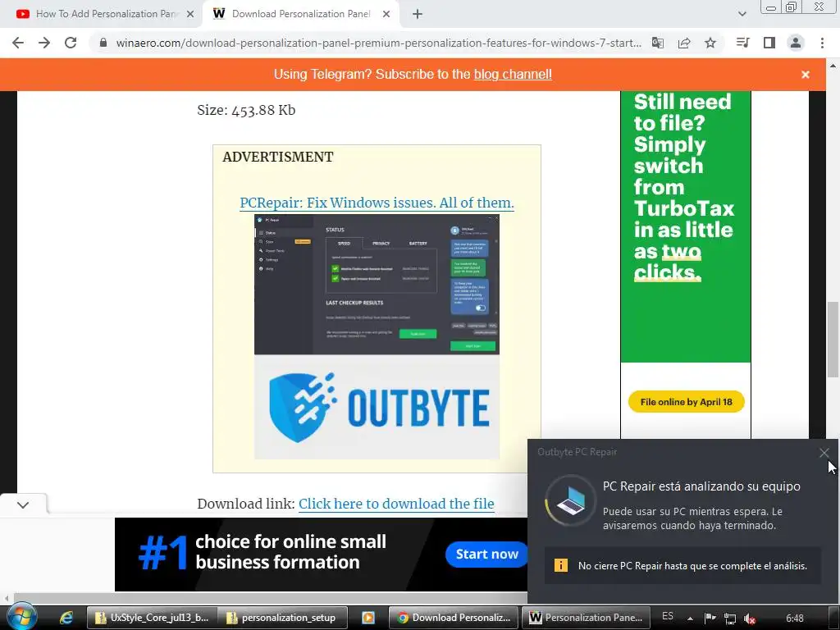Image resolution: width=840 pixels, height=630 pixels.
Task: Open personalization_setup taskbar item
Action: pos(284,618)
